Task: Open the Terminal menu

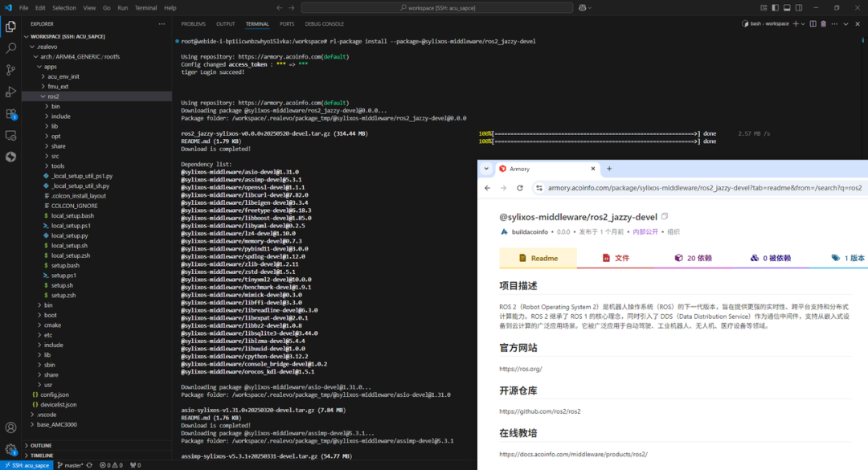Action: 145,8
